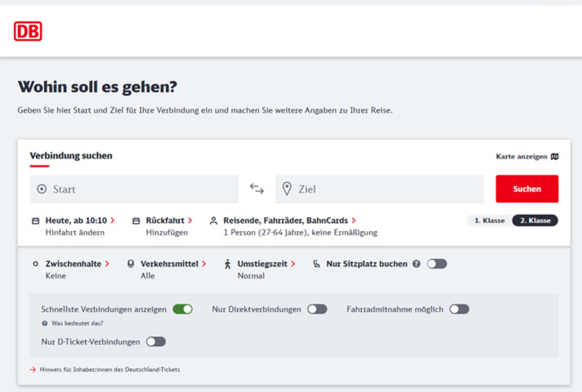Click the walking figure icon for Umstiegszeit
The width and height of the screenshot is (582, 392).
(x=228, y=264)
